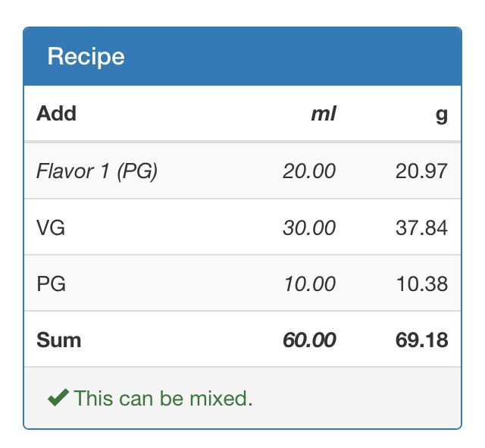485x448 pixels.
Task: Click the 30.00 ml value for VG
Action: coord(309,227)
